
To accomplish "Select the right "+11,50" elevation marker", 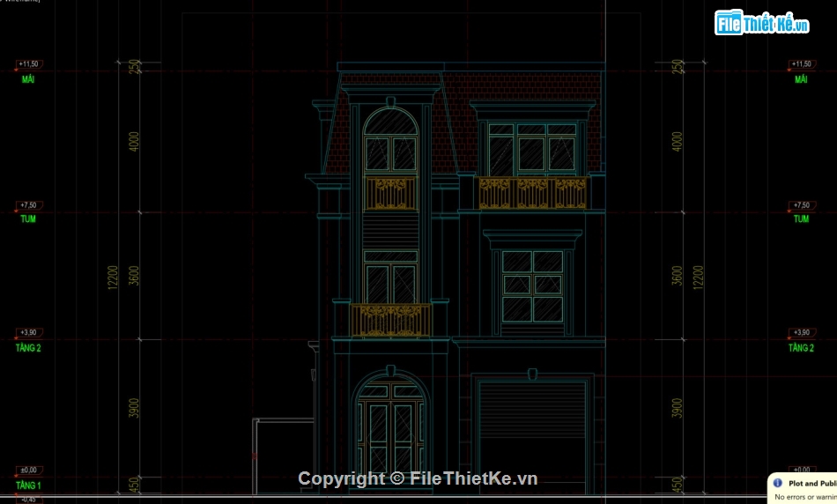I will [x=801, y=64].
